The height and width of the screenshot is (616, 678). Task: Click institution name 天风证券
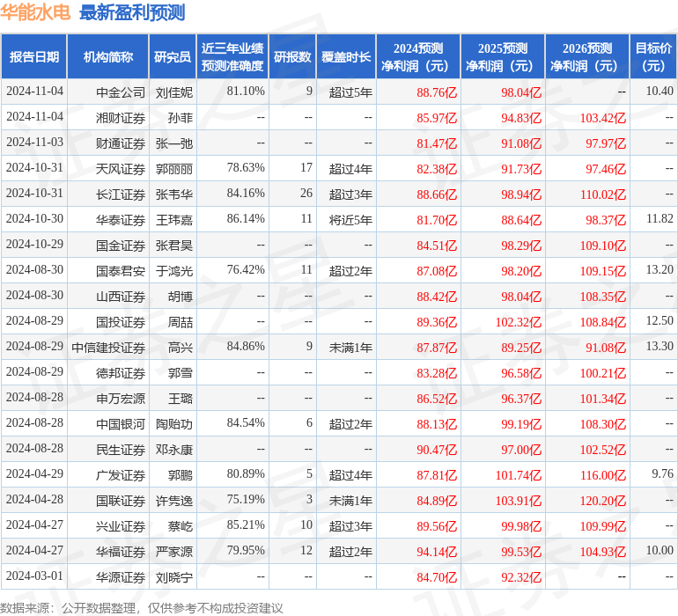coord(121,169)
